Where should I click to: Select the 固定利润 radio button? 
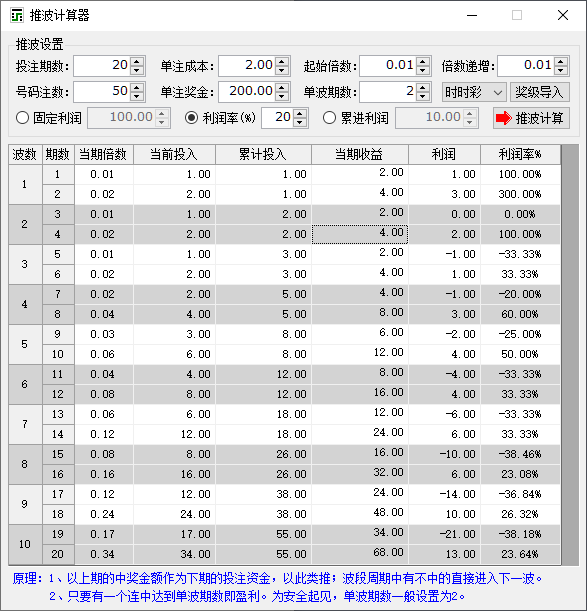(22, 118)
